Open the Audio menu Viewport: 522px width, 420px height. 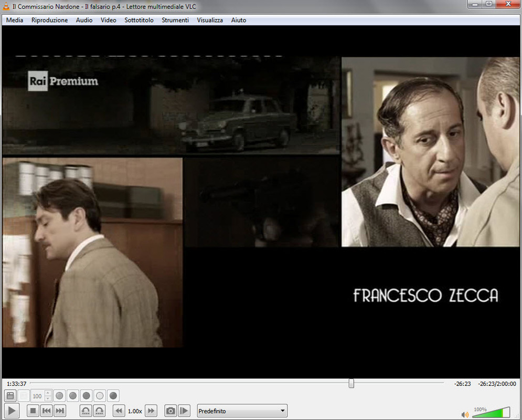[x=84, y=20]
